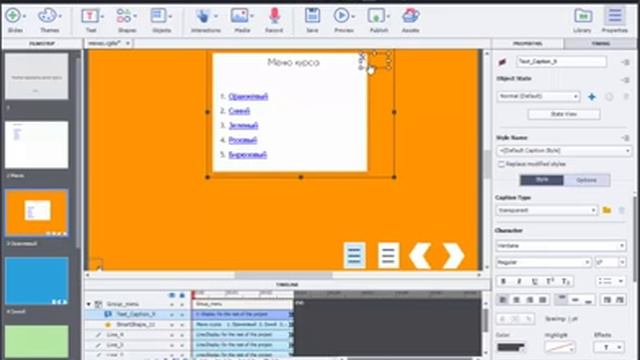Open the bullet list style dropdown
640x360 pixels.
point(610,281)
